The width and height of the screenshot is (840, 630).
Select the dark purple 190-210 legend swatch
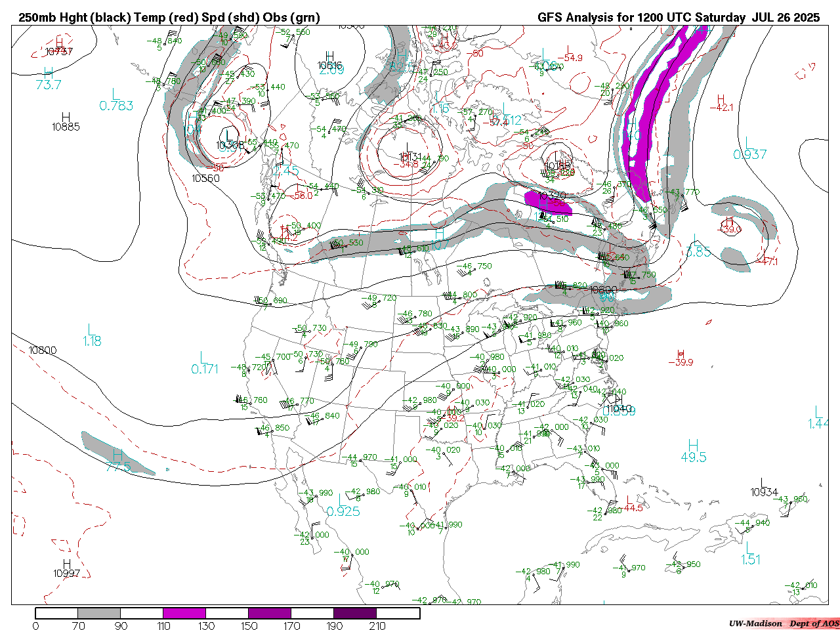tap(355, 614)
